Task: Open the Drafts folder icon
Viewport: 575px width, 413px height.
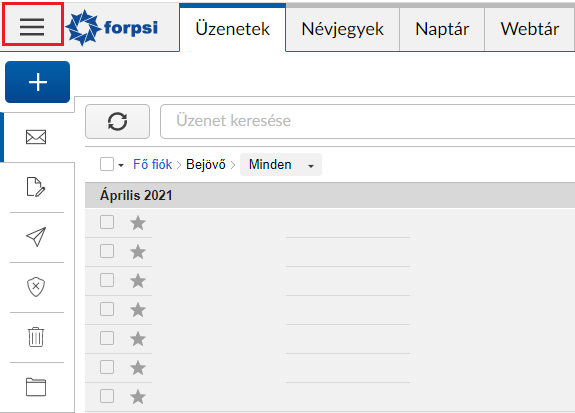Action: [36, 187]
